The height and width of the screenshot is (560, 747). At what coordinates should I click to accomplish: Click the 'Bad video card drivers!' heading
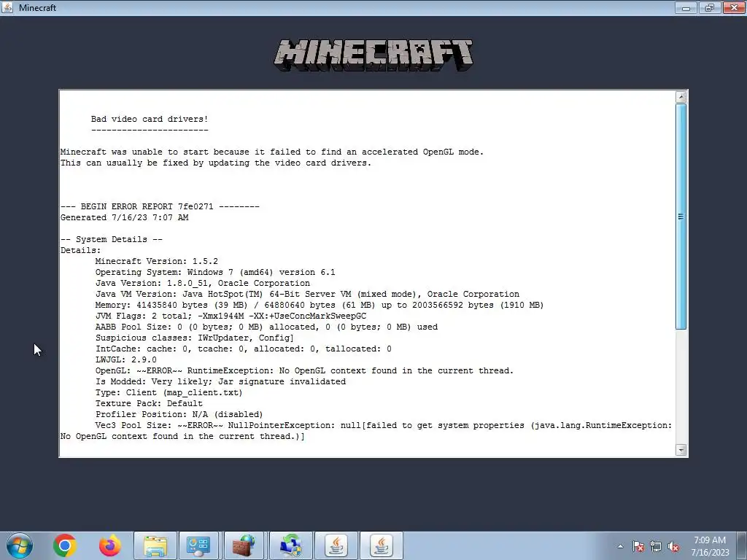[x=150, y=119]
